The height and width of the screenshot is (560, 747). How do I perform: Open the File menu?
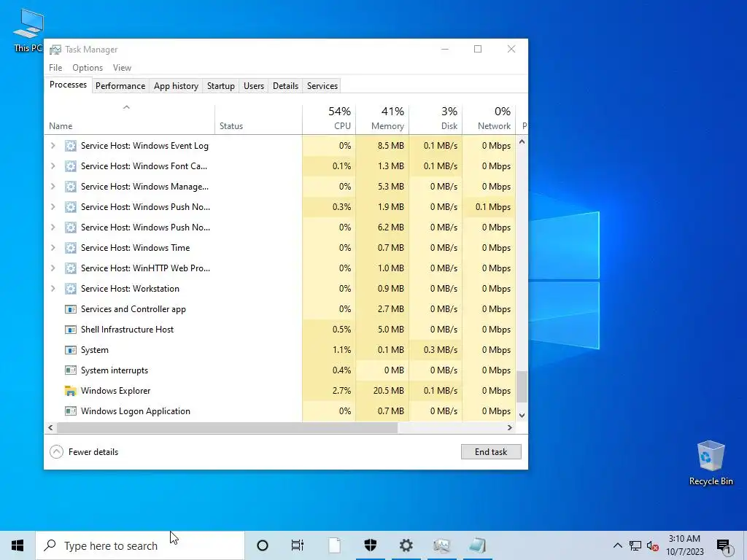[55, 68]
